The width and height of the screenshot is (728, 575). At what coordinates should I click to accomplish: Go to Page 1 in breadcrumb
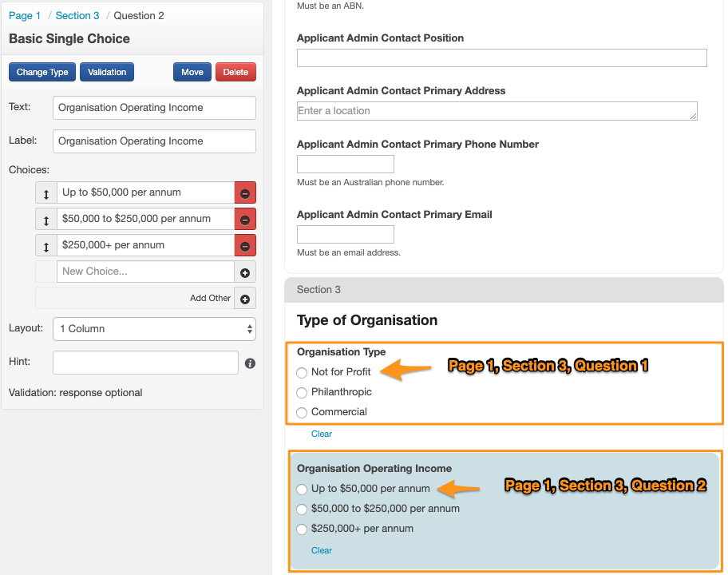[x=25, y=16]
